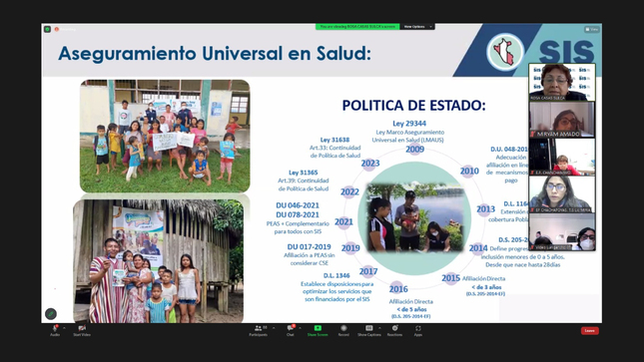Viewport: 644px width, 362px height.
Task: Click the green Share Screen icon
Action: pyautogui.click(x=318, y=328)
